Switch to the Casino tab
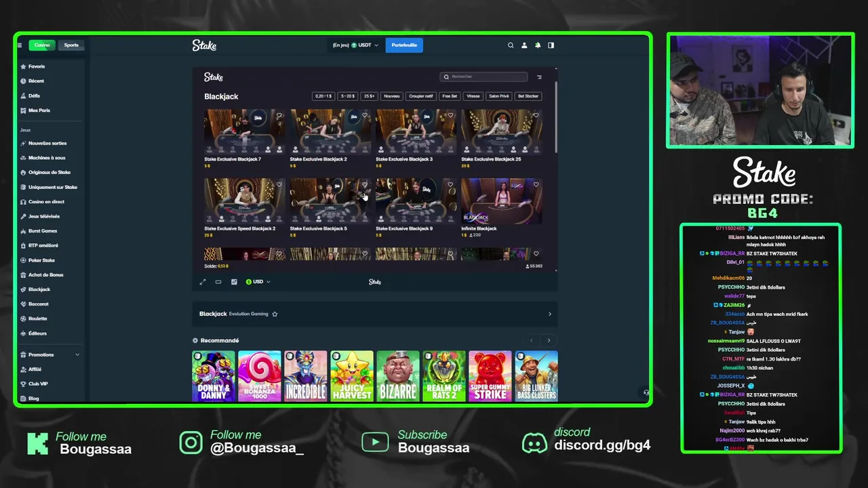 coord(42,45)
